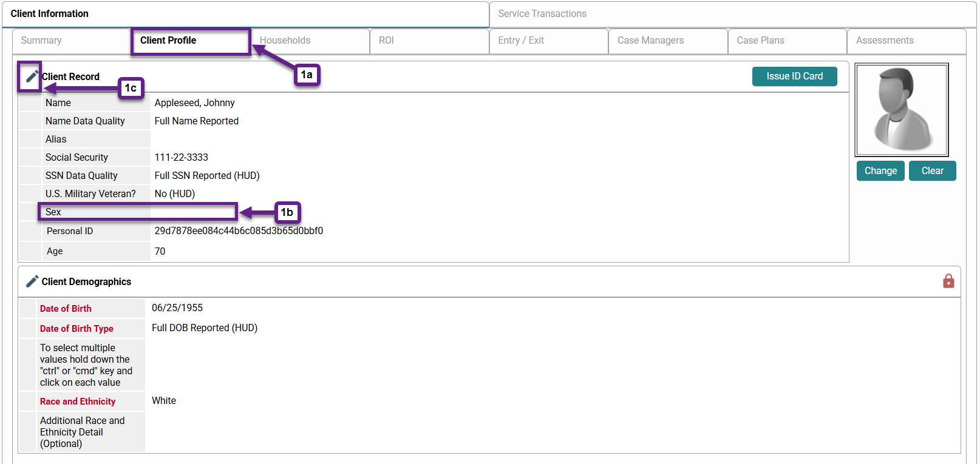Click the empty Sex field row
This screenshot has height=464, width=980.
coord(138,212)
